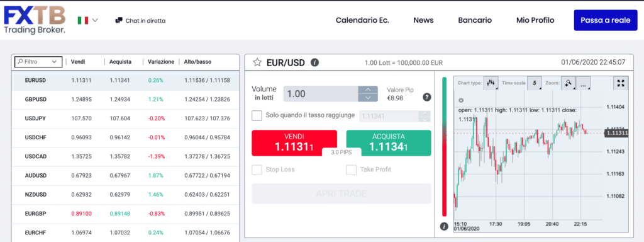This screenshot has height=242, width=644.
Task: Open the chart Zoom magnifier dropdown
Action: [569, 83]
